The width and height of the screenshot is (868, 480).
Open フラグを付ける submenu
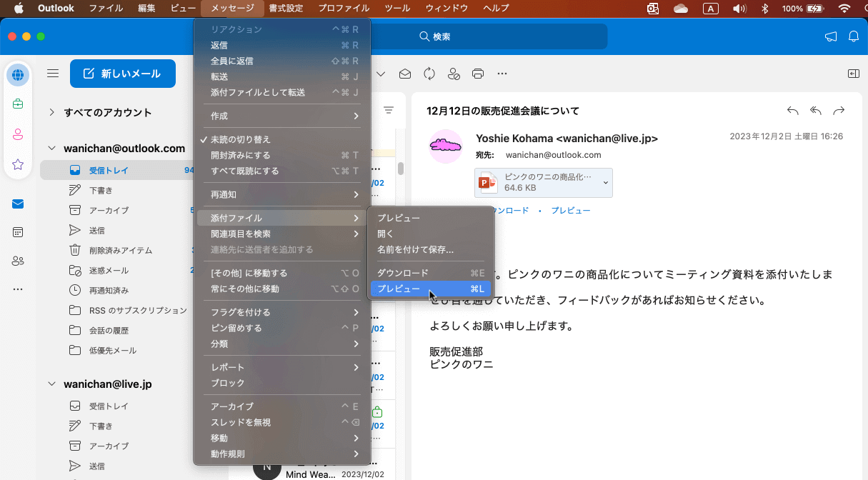click(x=282, y=312)
